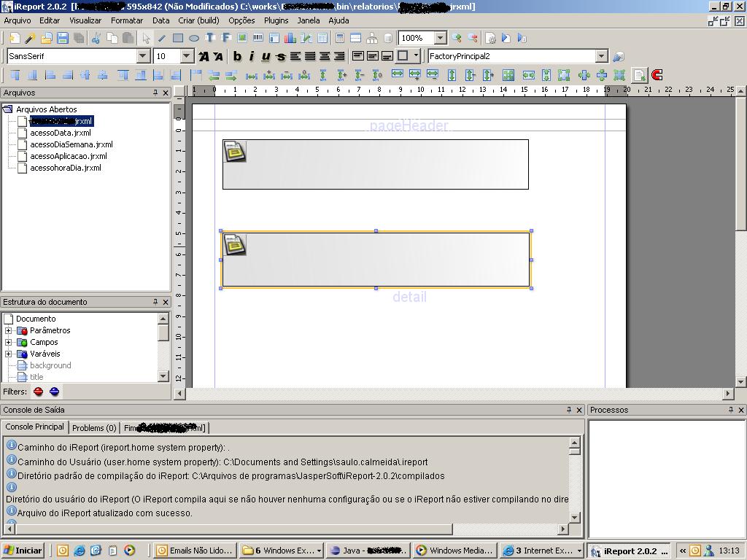This screenshot has height=560, width=747.
Task: Open the SansSerif font dropdown
Action: tap(142, 56)
